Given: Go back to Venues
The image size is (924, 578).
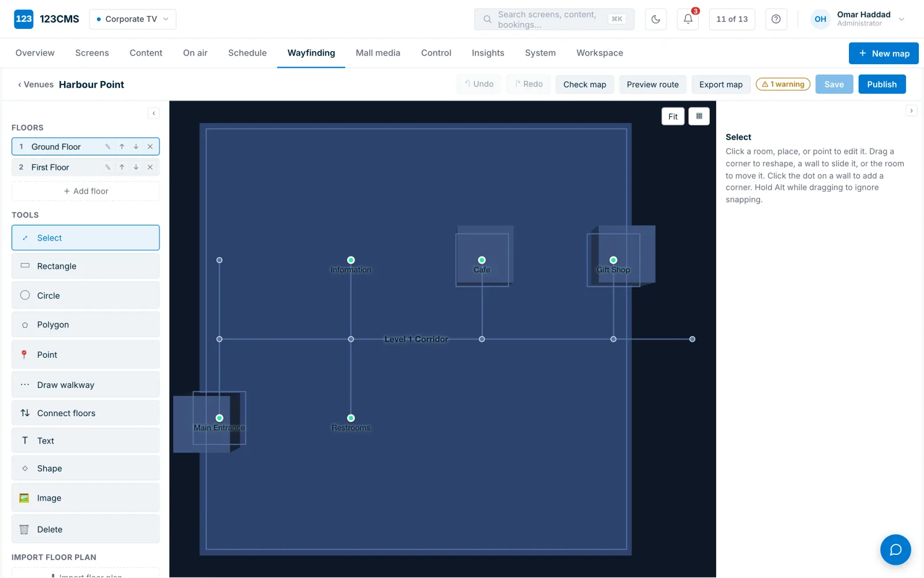Looking at the screenshot, I should [x=36, y=84].
